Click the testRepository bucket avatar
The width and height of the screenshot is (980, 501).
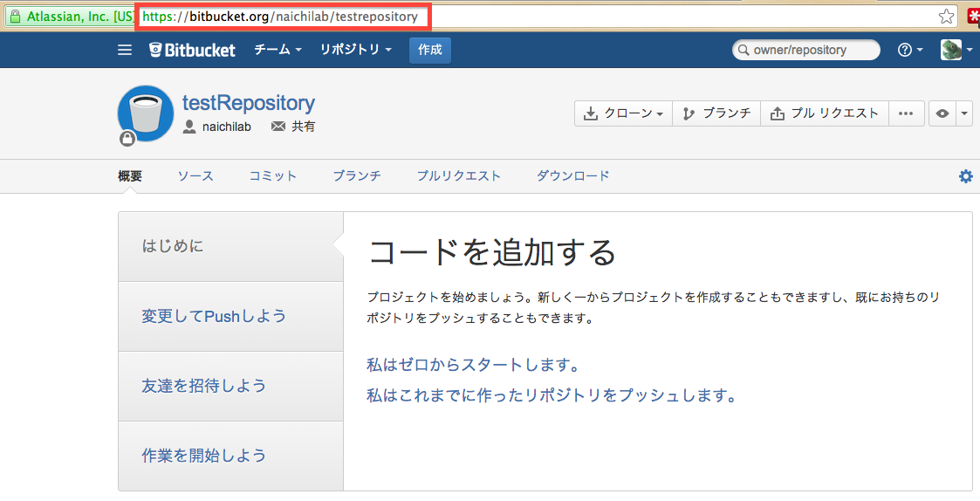(x=146, y=113)
